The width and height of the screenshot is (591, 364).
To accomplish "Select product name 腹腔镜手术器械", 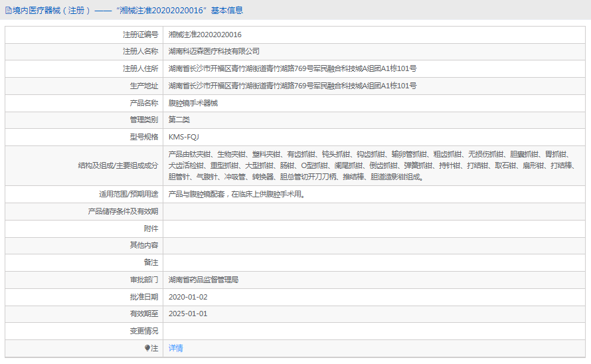I will tap(193, 104).
